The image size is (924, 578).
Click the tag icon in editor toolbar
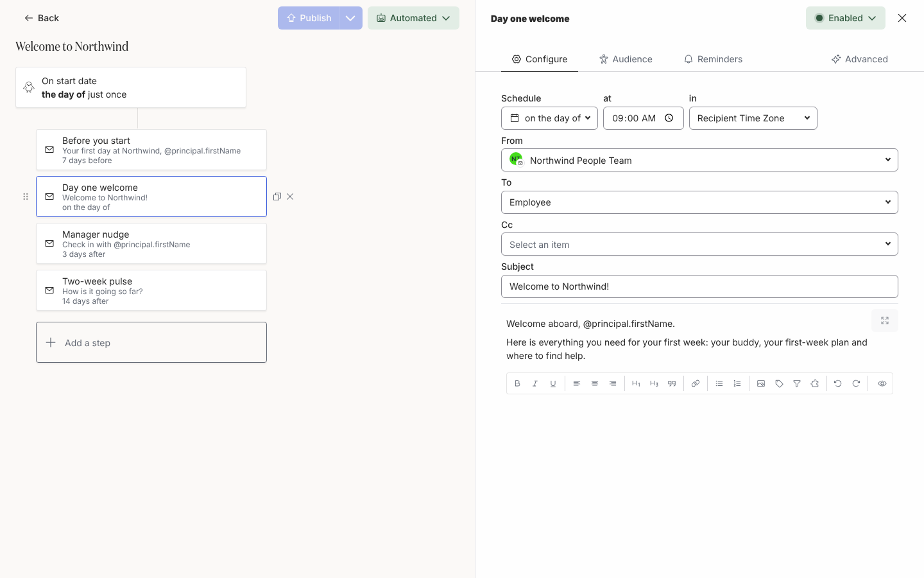click(x=779, y=383)
